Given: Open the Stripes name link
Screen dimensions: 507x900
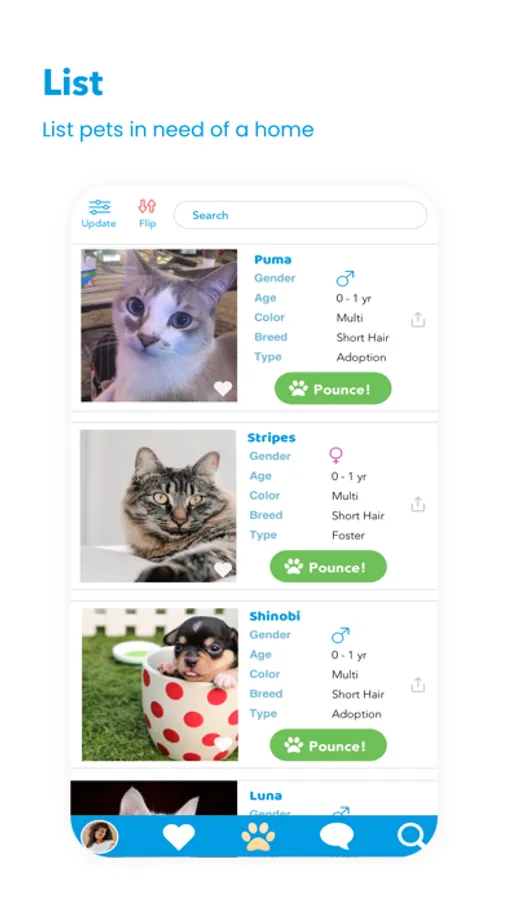Looking at the screenshot, I should (x=272, y=437).
